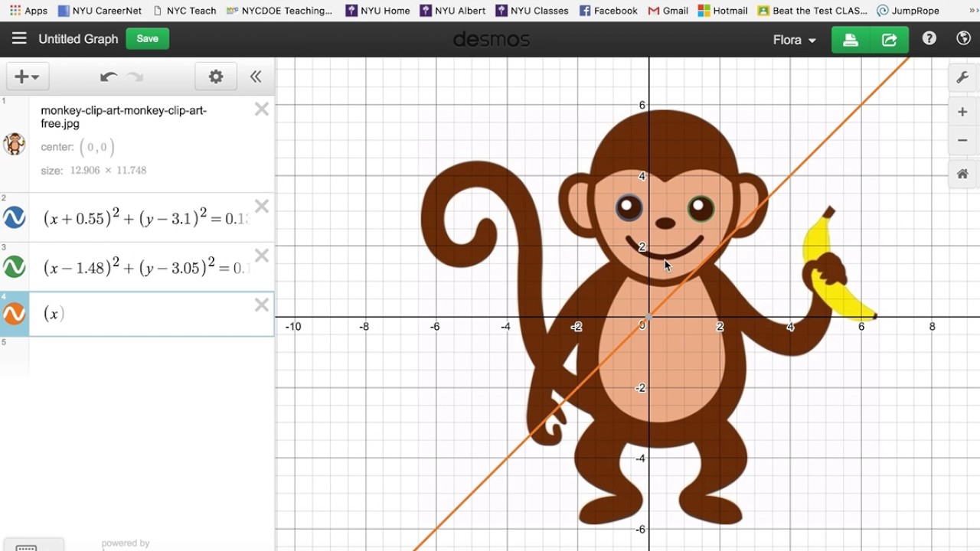This screenshot has height=551, width=980.
Task: Delete the monkey image expression
Action: click(x=262, y=109)
